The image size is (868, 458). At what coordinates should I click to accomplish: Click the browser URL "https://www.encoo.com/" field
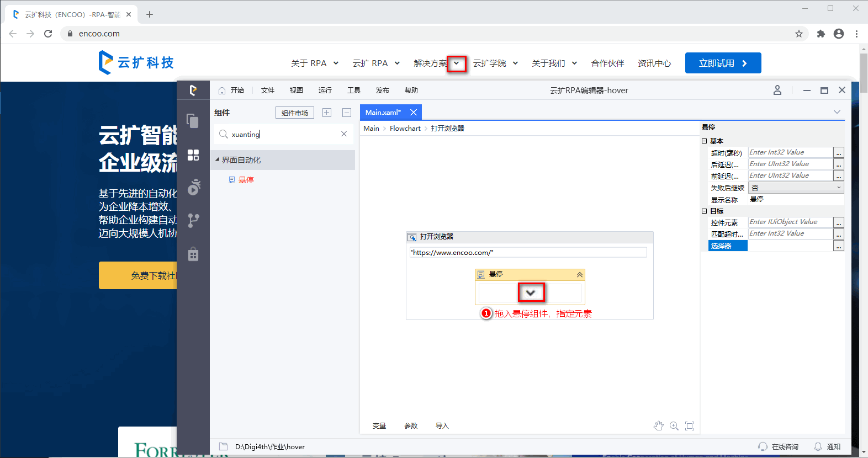(528, 253)
